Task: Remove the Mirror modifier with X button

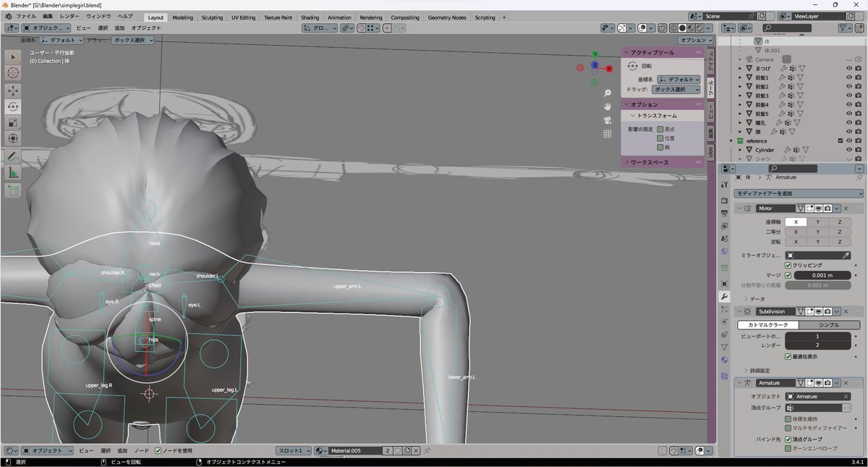Action: point(846,208)
